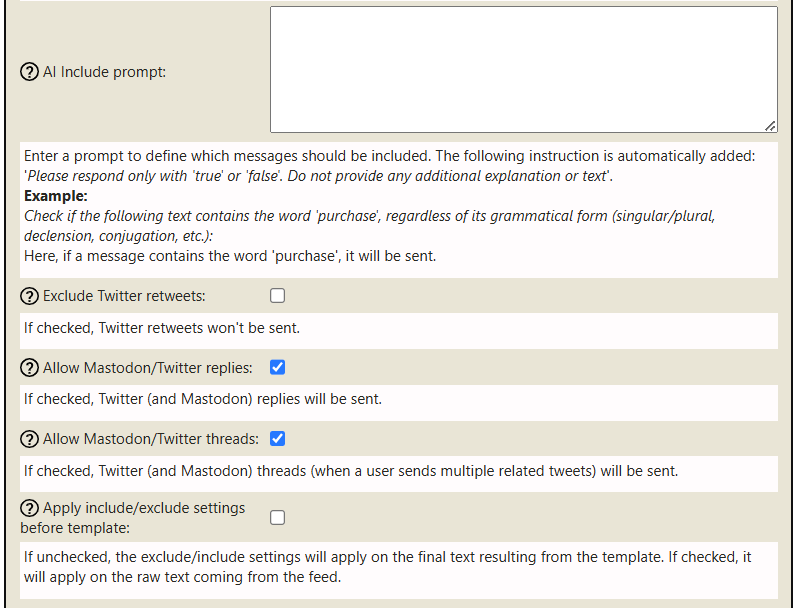Click the 'Allow Mastodon/Twitter threads:' label

(x=150, y=439)
